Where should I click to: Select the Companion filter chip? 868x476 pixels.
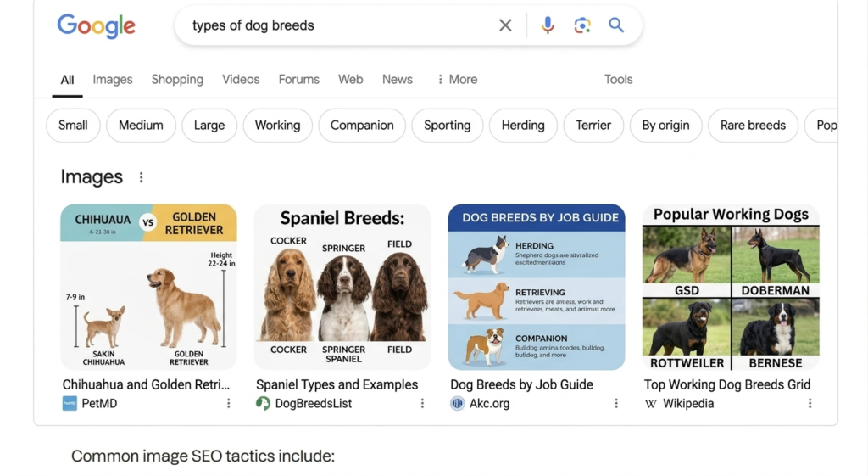coord(362,126)
